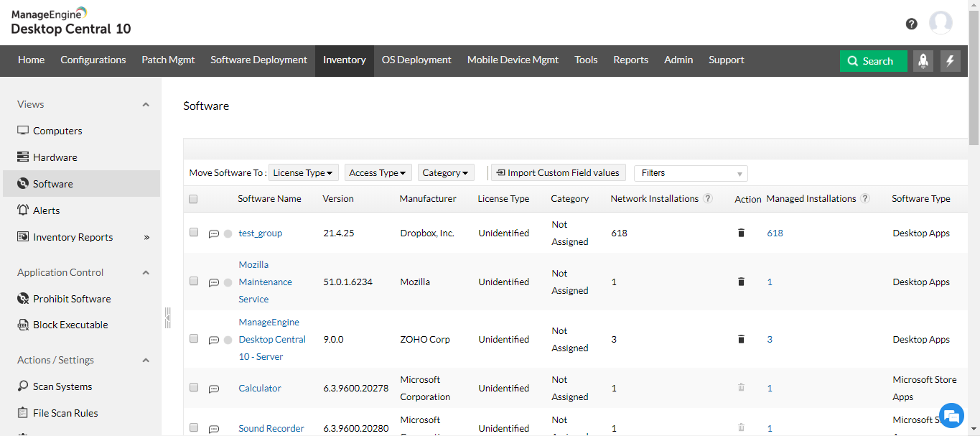The height and width of the screenshot is (436, 980).
Task: Click the help question mark icon
Action: 911,24
